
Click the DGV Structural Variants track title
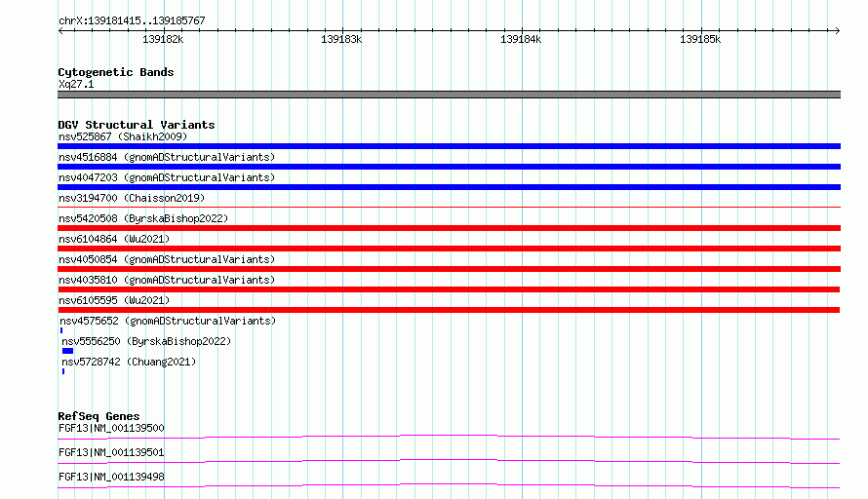[x=137, y=125]
